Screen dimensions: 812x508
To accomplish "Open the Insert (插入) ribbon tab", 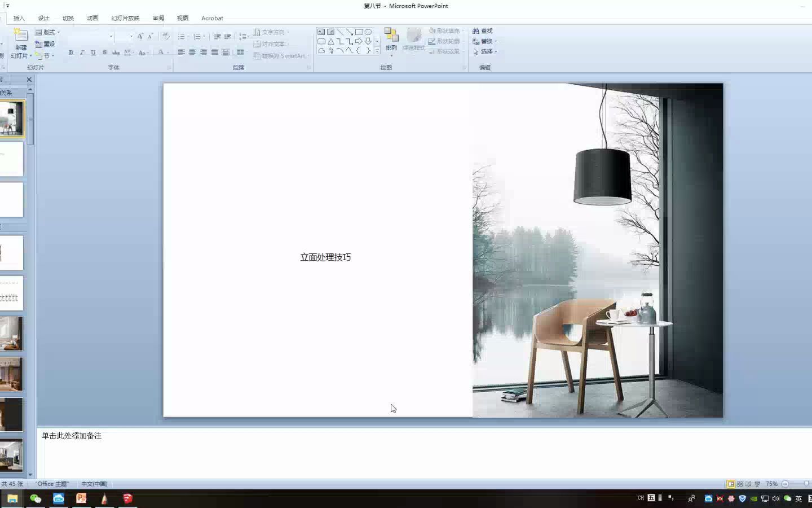I will point(19,18).
